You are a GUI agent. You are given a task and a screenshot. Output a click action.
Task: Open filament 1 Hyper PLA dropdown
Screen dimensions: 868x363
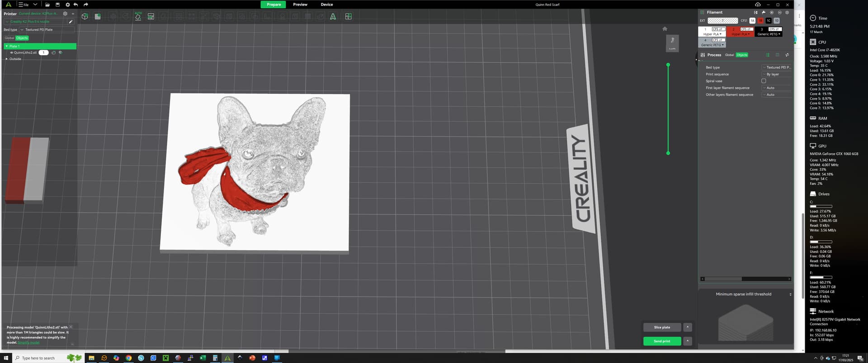712,34
